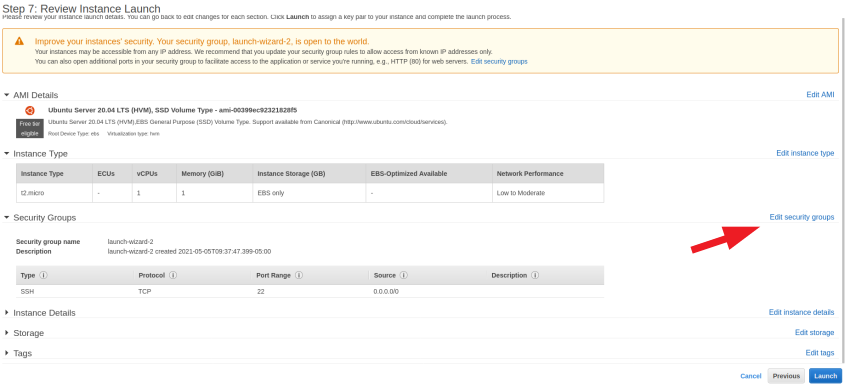This screenshot has height=387, width=847.
Task: Open info icon next to Port Range column
Action: pyautogui.click(x=298, y=275)
